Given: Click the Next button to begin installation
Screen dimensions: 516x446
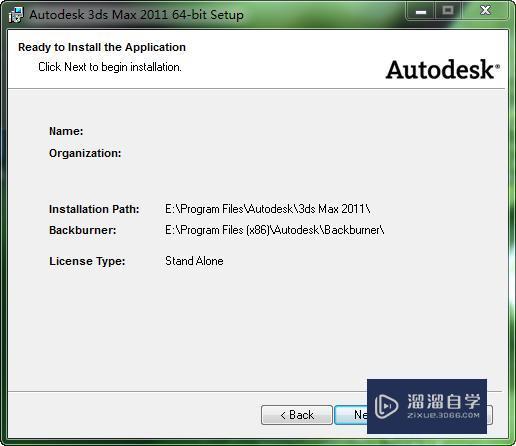Looking at the screenshot, I should pyautogui.click(x=351, y=415).
